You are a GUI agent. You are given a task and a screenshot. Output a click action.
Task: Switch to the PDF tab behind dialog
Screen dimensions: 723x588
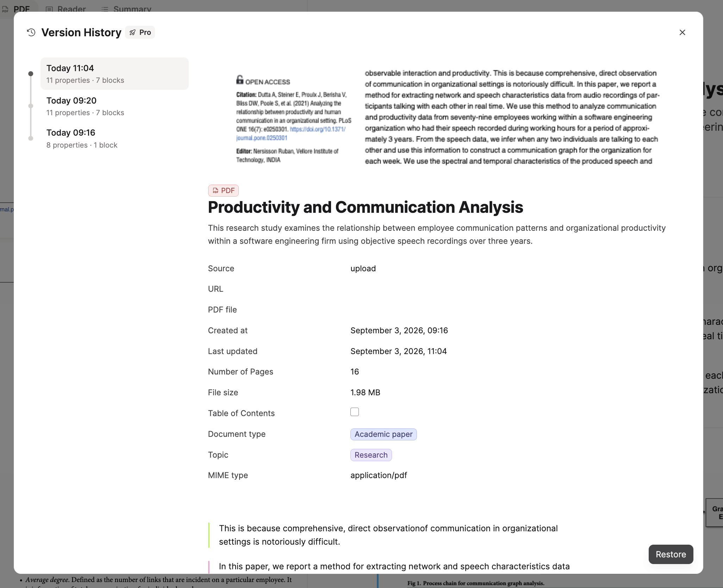pos(16,9)
